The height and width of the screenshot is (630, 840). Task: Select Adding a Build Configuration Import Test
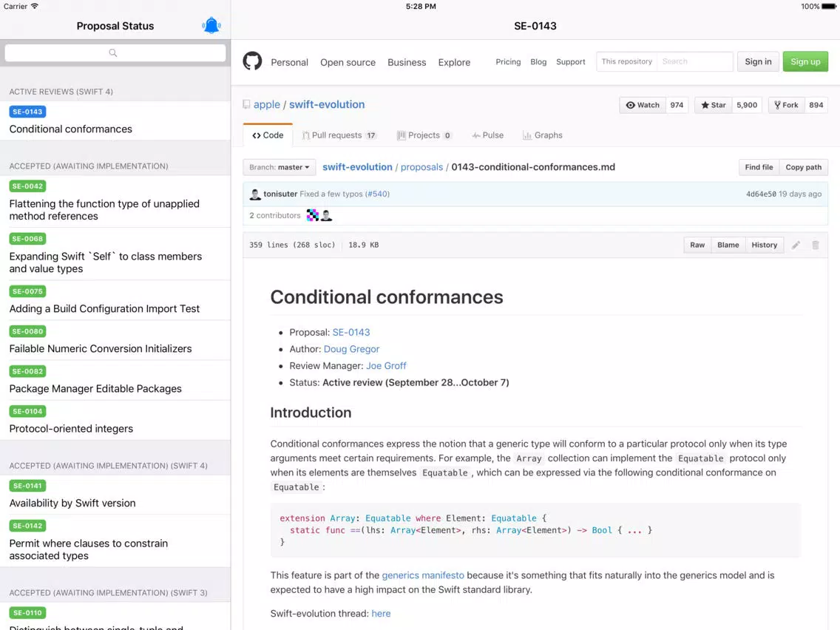(115, 300)
